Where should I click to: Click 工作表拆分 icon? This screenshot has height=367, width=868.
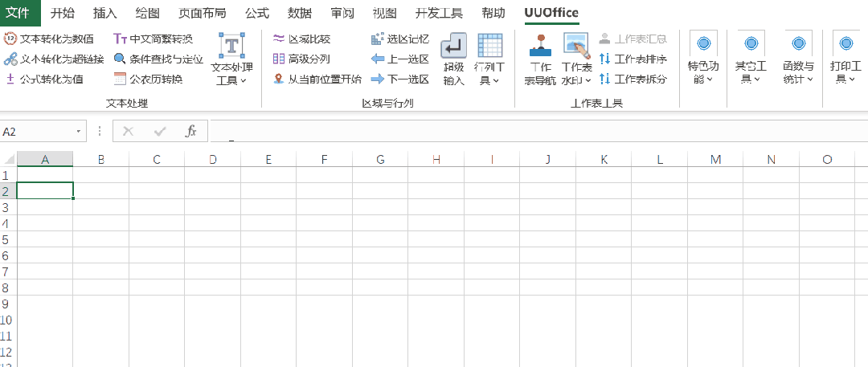click(x=604, y=80)
